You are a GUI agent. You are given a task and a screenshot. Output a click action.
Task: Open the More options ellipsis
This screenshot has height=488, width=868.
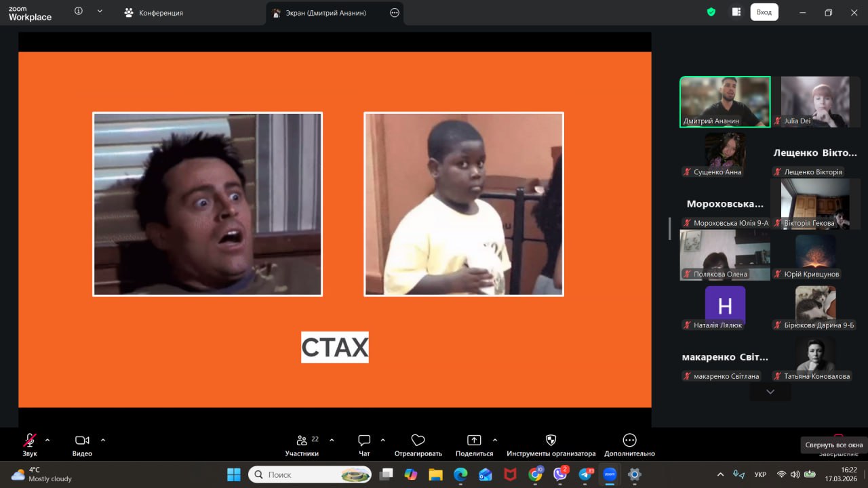(629, 441)
